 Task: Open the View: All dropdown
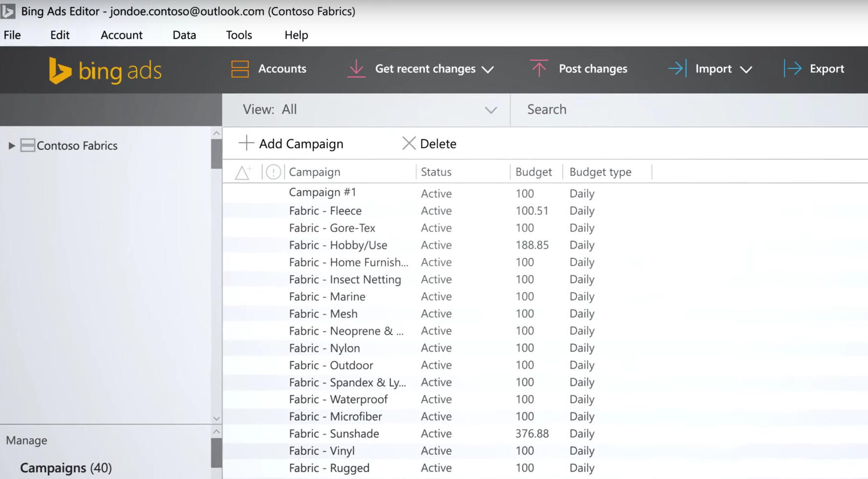click(366, 110)
